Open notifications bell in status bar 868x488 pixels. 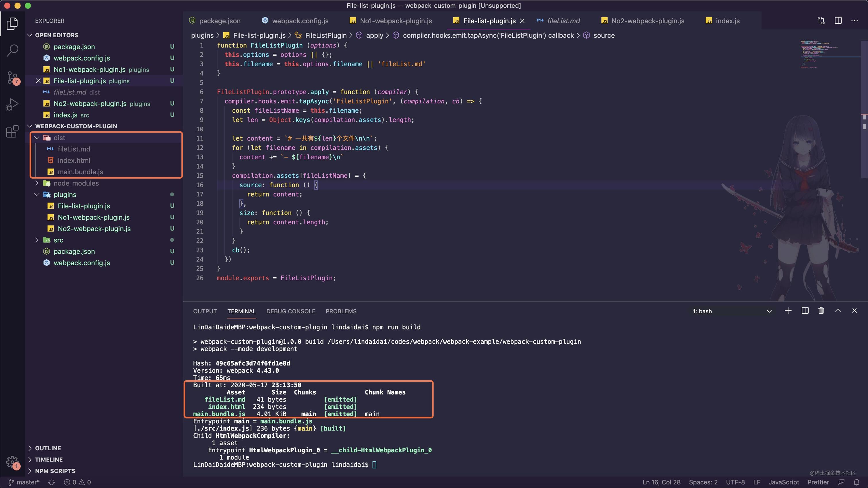coord(857,482)
